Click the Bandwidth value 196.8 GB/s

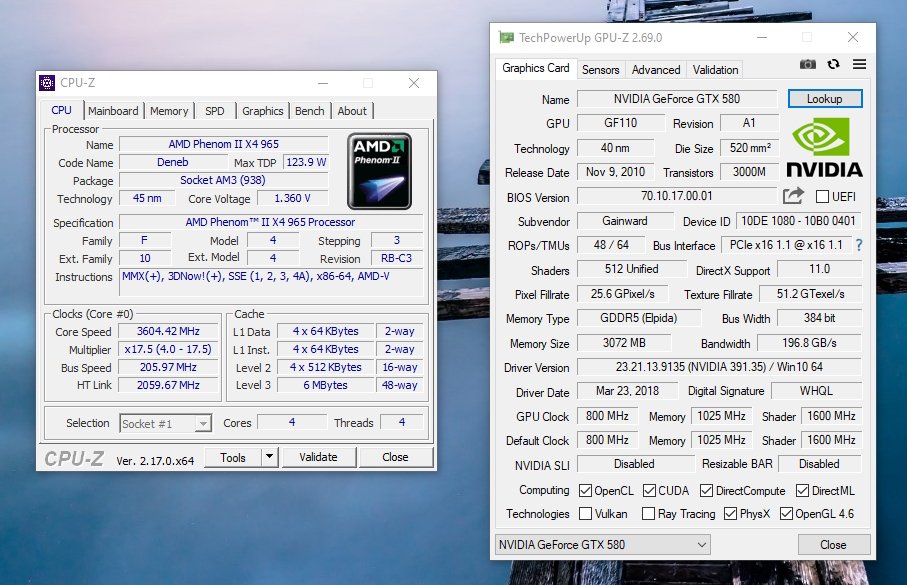coord(809,343)
